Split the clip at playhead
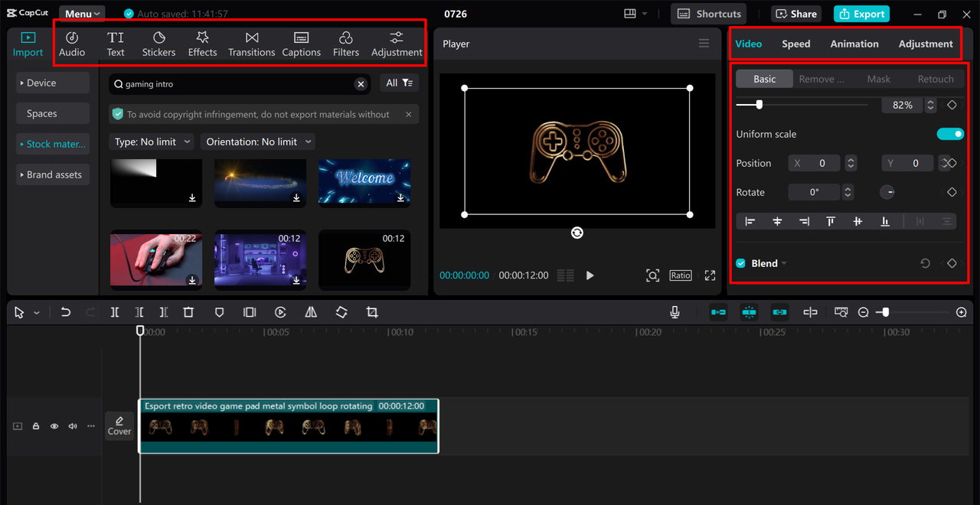Image resolution: width=980 pixels, height=505 pixels. (x=115, y=312)
